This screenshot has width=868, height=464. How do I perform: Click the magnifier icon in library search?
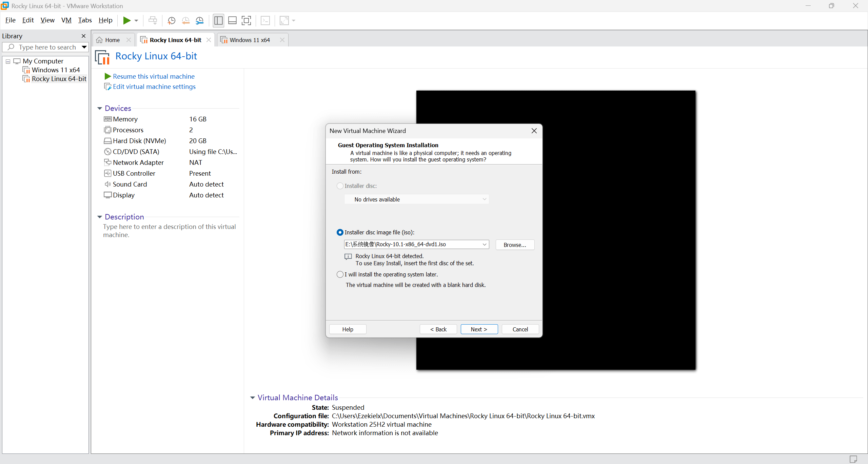[x=11, y=47]
